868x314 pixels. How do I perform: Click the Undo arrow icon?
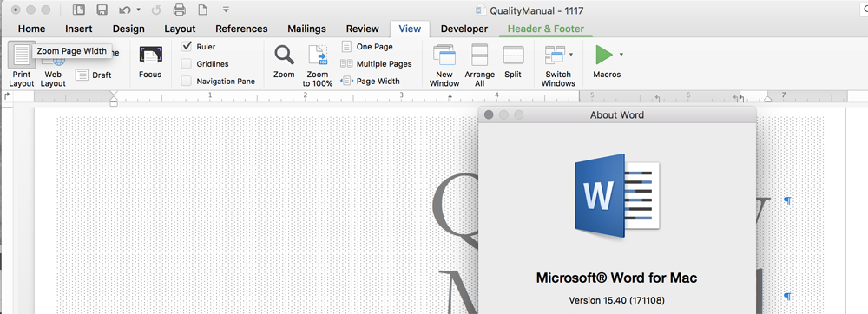[x=124, y=10]
